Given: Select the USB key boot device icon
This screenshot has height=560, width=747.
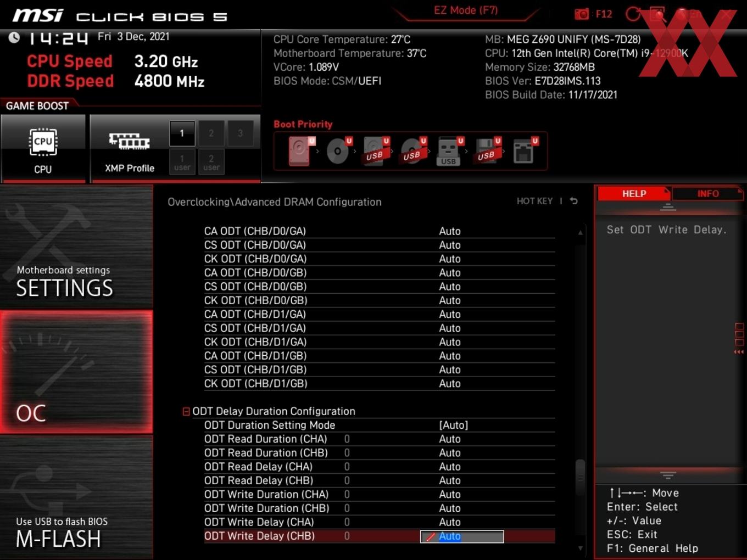Looking at the screenshot, I should [x=450, y=151].
